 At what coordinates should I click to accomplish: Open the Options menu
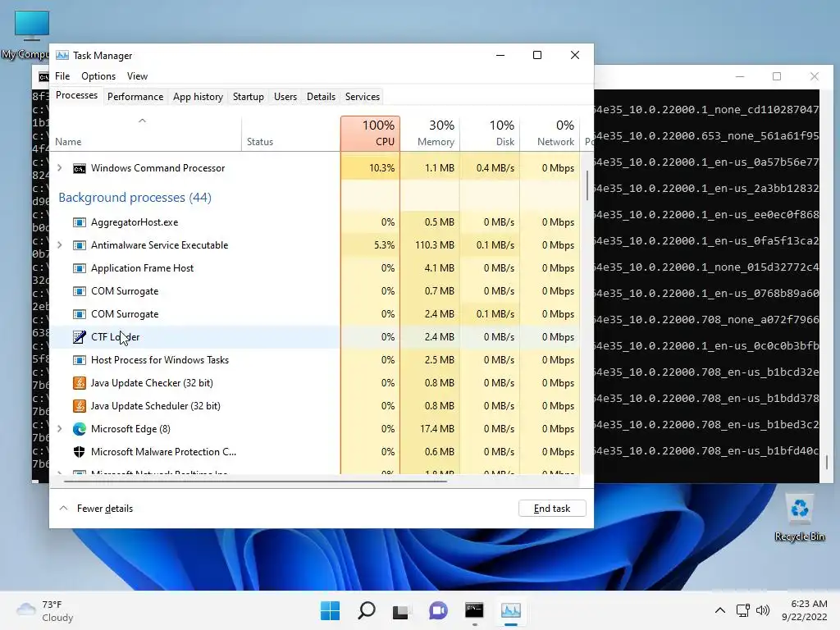(98, 76)
